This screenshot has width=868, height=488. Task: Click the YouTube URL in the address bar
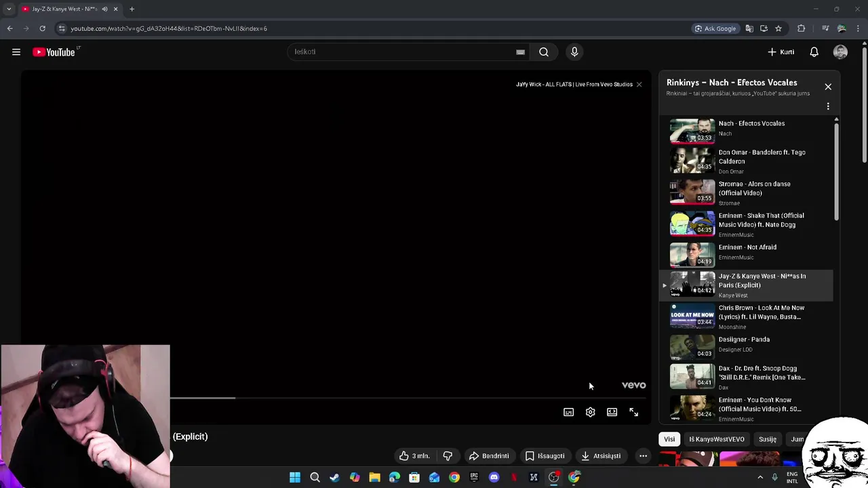coord(169,28)
